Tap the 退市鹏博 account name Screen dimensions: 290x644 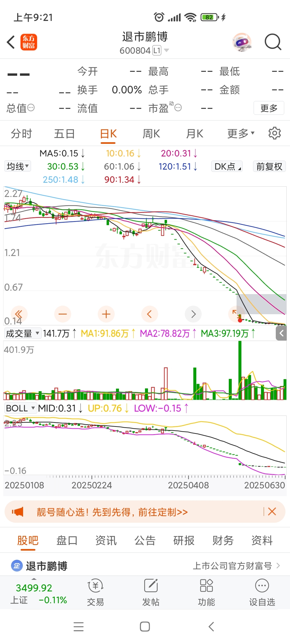point(46,566)
